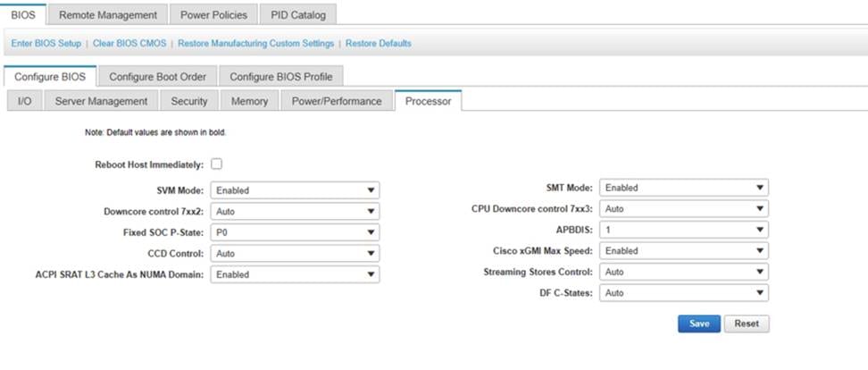Open ACPI SRAT L3 Cache NUMA dropdown
Viewport: 868px width, 370px height.
(x=295, y=274)
